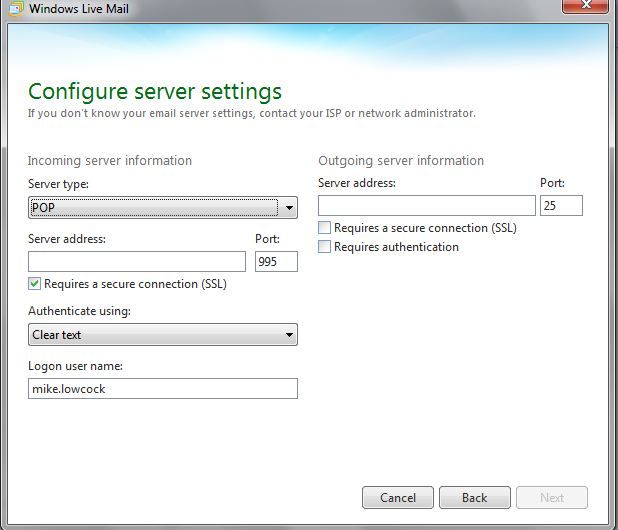
Task: Click the Windows Live Mail title bar icon
Action: 16,8
